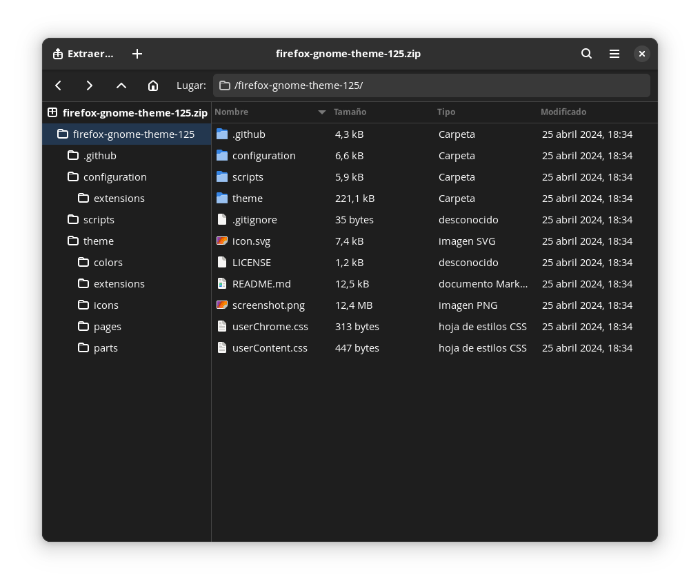
Task: Click userContent.css file icon
Action: point(222,348)
